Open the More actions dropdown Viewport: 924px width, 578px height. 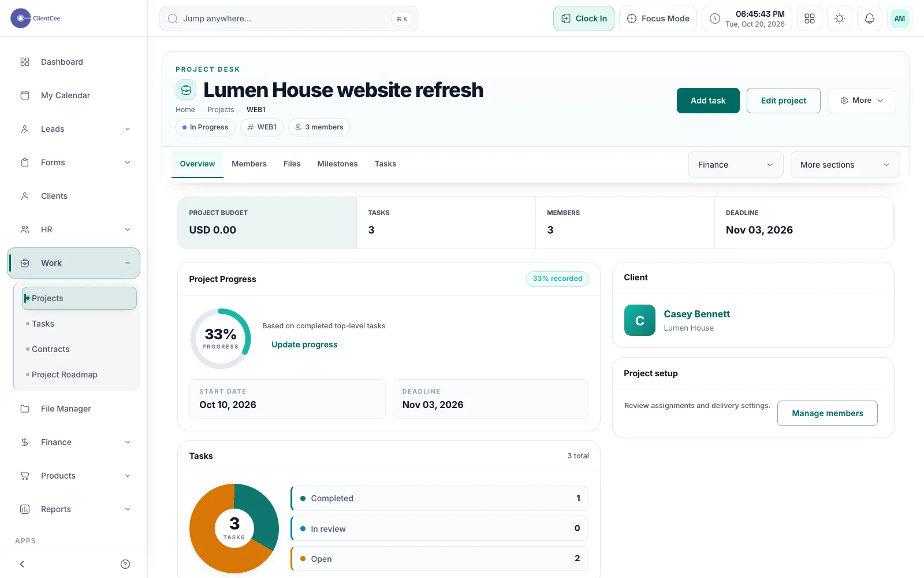pos(862,101)
